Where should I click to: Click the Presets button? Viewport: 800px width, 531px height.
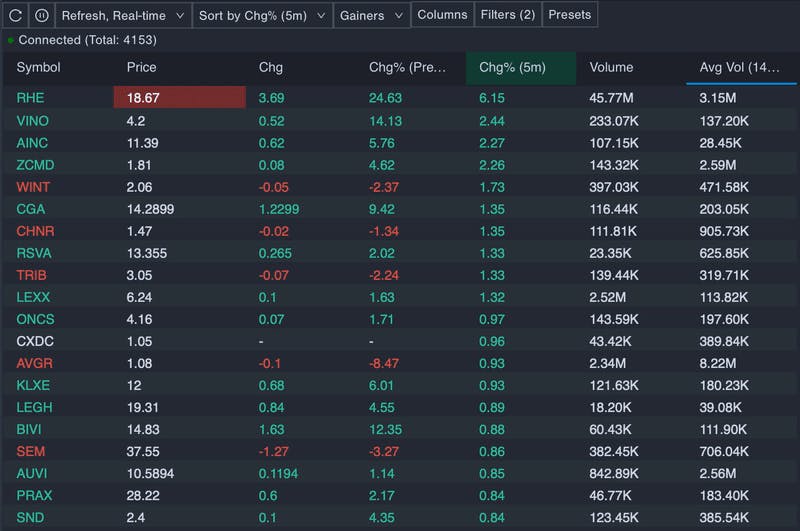[570, 14]
